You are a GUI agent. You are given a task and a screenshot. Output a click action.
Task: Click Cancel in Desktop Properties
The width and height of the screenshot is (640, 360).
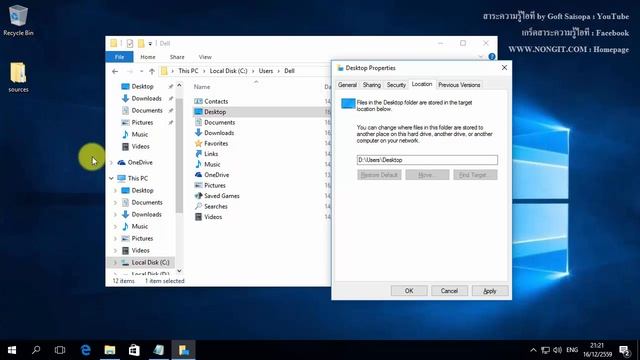point(449,291)
